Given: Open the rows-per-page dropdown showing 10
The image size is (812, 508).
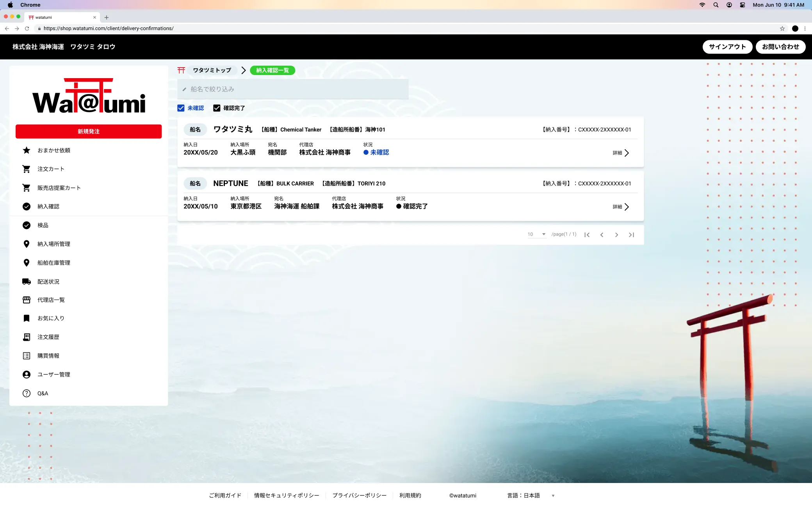Looking at the screenshot, I should tap(537, 234).
